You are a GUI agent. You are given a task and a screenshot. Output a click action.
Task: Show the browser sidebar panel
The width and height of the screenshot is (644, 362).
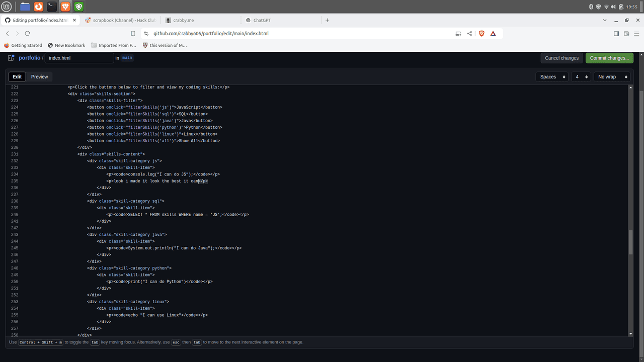[616, 34]
